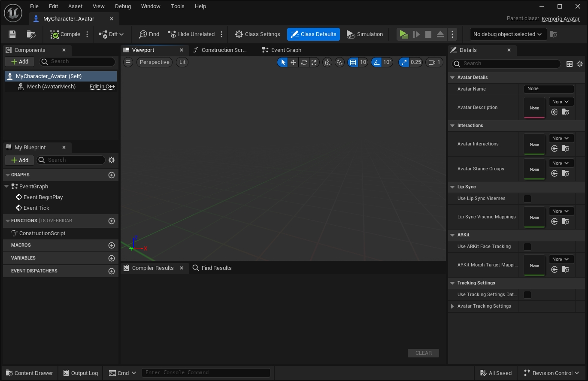This screenshot has width=588, height=381.
Task: Toggle grid snapping icon in viewport
Action: coord(353,62)
